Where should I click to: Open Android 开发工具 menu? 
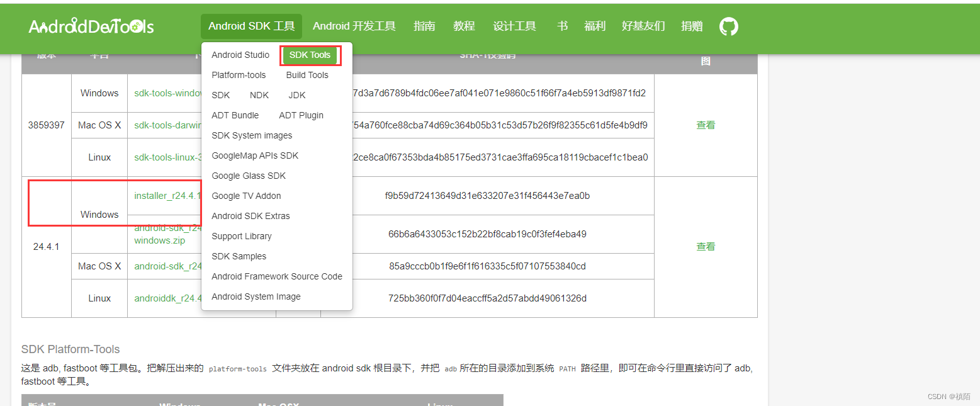354,26
